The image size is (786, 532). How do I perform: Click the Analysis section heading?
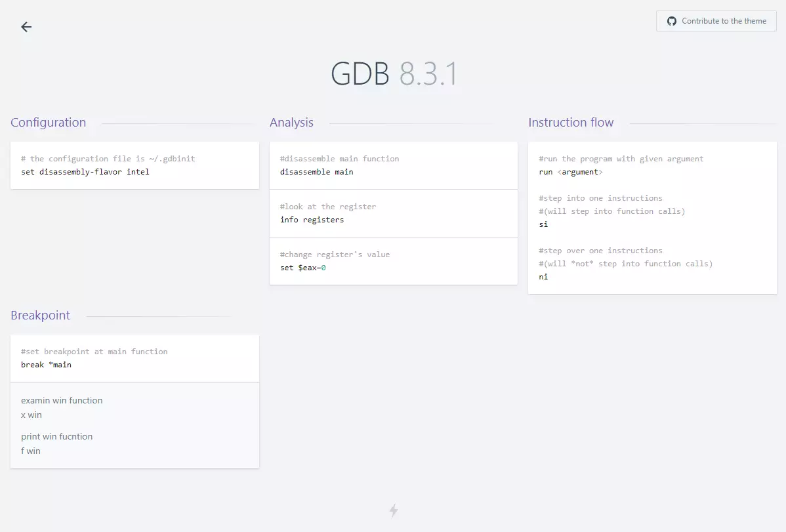(291, 123)
